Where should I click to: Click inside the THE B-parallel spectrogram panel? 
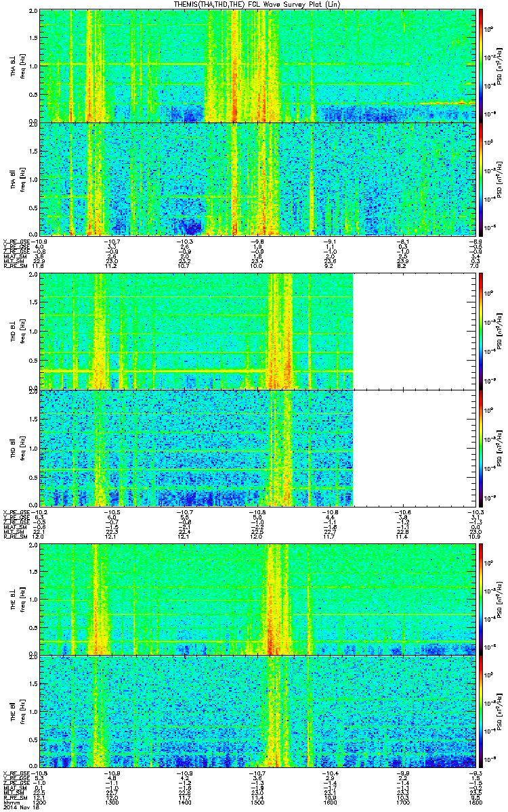(x=257, y=711)
